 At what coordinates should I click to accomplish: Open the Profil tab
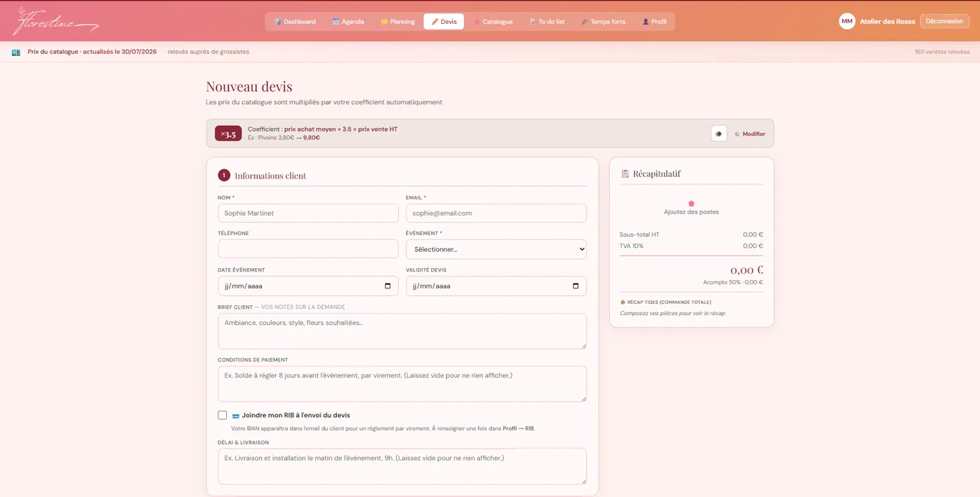pyautogui.click(x=654, y=22)
